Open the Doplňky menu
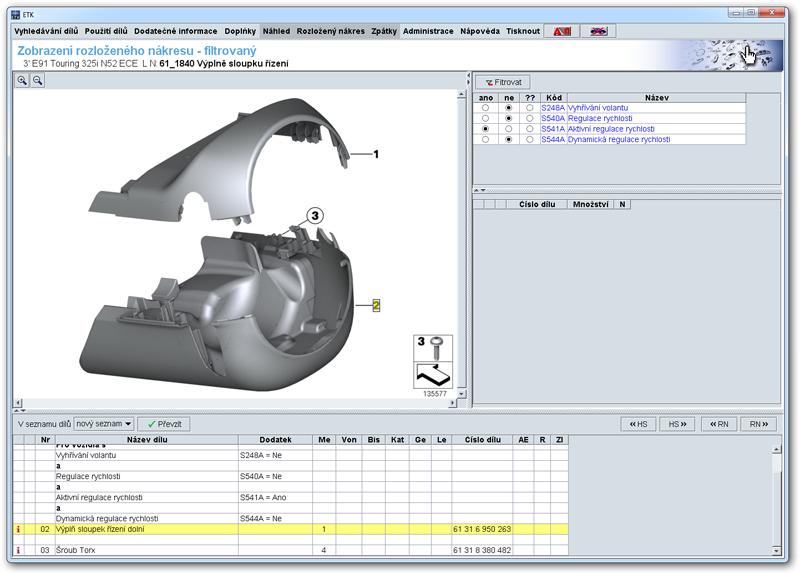Viewport: 800px width, 574px height. pos(240,31)
